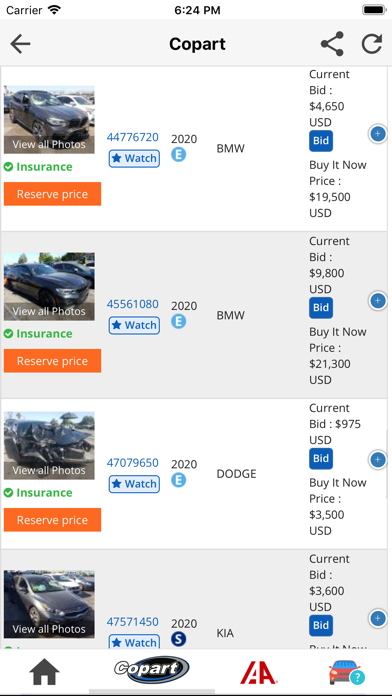Viewport: 392px width, 696px height.
Task: Click Bid button for the $9,800 BMW
Action: 321,308
